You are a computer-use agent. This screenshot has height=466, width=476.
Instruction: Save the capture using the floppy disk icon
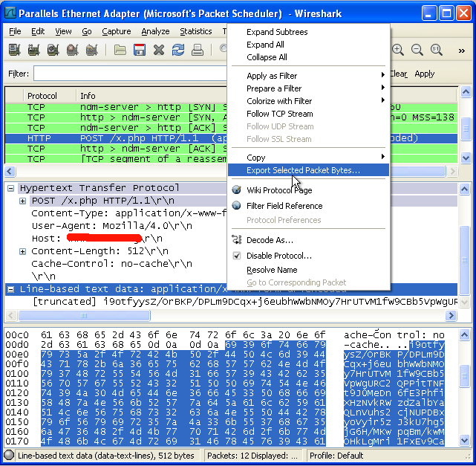(139, 50)
